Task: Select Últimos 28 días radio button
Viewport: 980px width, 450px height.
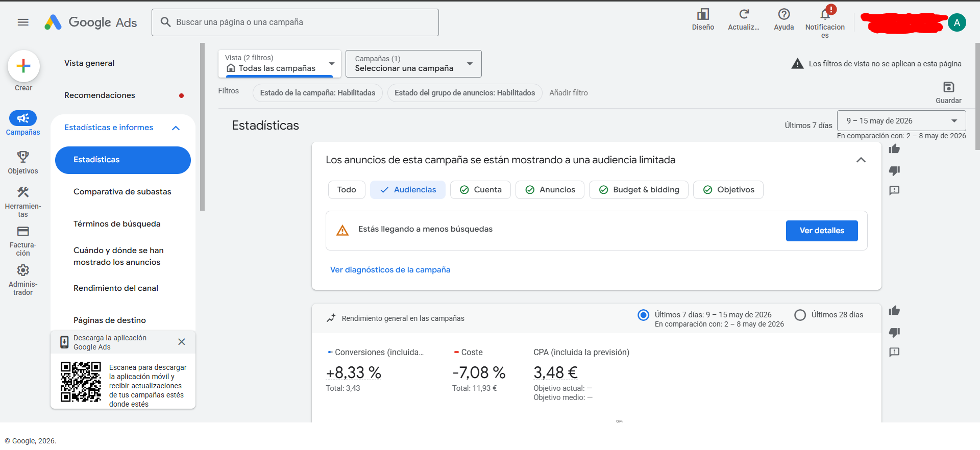Action: (800, 315)
